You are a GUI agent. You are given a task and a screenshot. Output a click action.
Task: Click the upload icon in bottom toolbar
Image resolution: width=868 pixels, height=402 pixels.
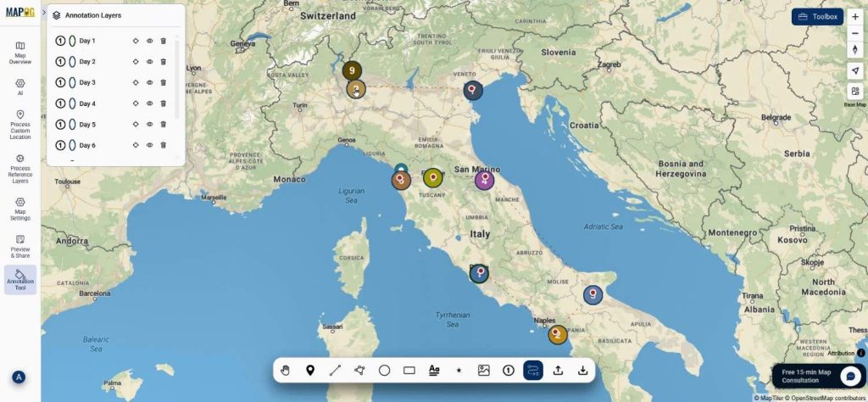pos(558,371)
